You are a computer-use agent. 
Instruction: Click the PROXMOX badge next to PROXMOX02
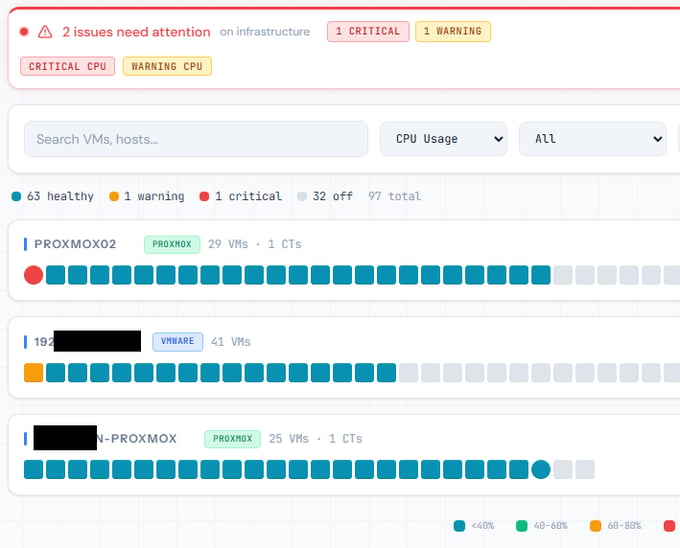click(172, 245)
